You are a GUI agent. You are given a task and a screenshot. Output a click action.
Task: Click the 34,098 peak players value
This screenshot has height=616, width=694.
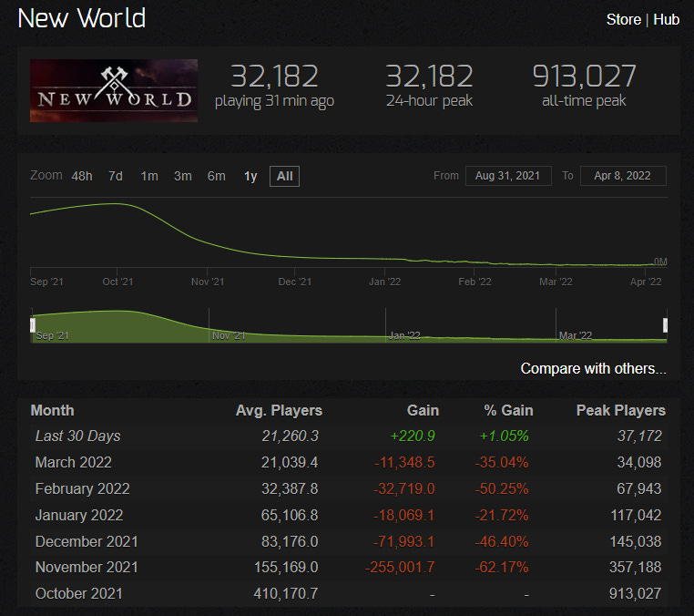pyautogui.click(x=639, y=462)
